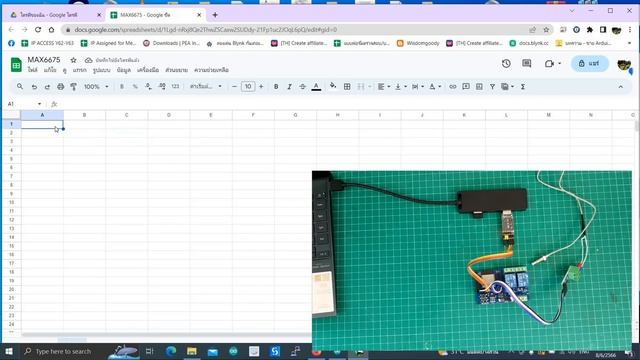The width and height of the screenshot is (640, 360).
Task: Open the View menu
Action: (64, 70)
